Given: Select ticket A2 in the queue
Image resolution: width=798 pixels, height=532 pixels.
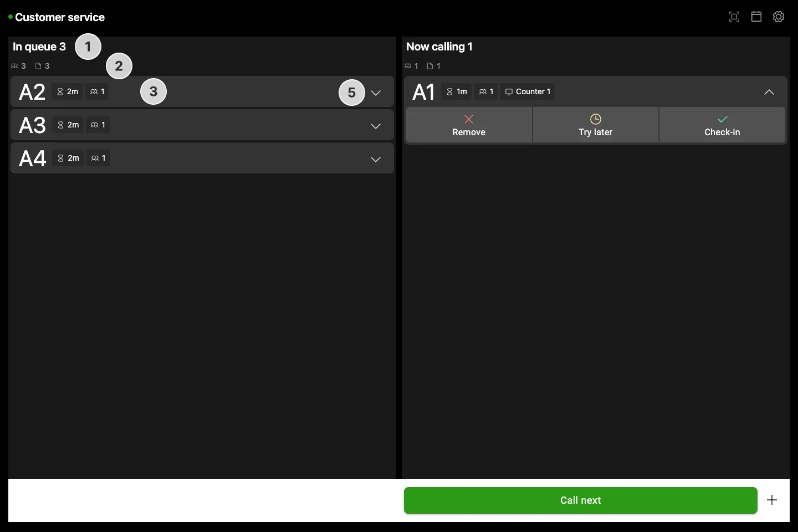Looking at the screenshot, I should click(x=202, y=91).
